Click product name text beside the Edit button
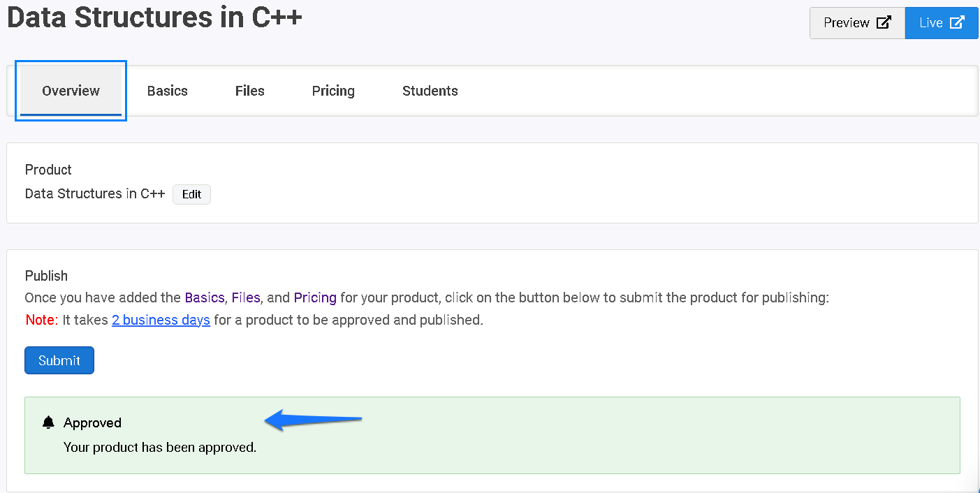 [x=95, y=193]
